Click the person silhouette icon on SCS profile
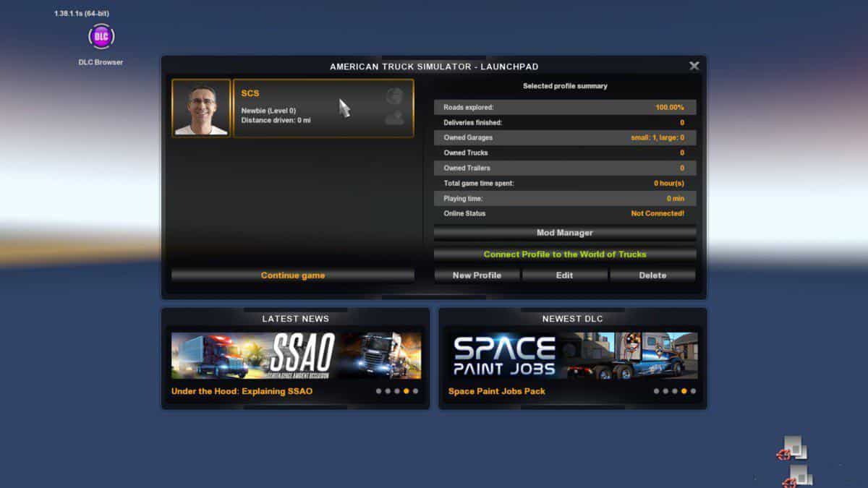868x488 pixels. click(x=394, y=118)
